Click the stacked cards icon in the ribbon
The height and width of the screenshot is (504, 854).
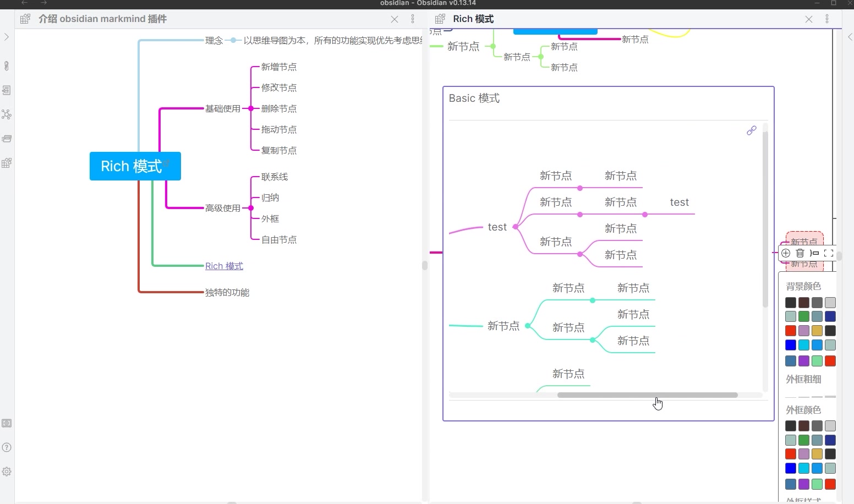(7, 139)
